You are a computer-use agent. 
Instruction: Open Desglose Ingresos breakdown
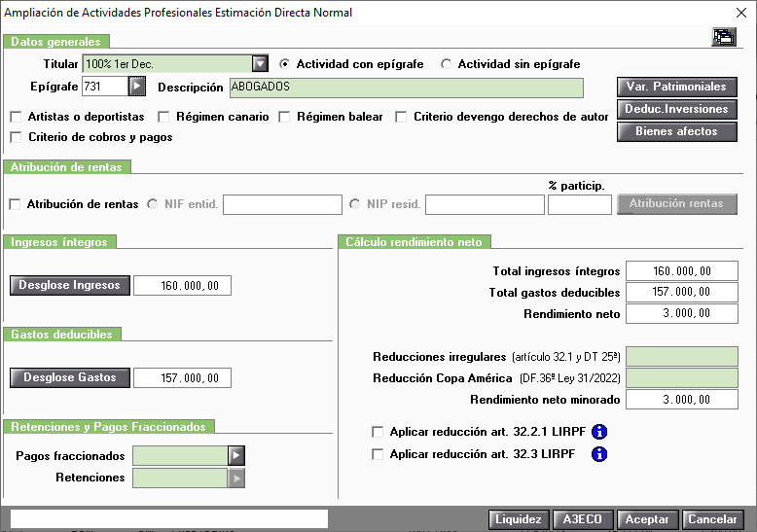[70, 285]
